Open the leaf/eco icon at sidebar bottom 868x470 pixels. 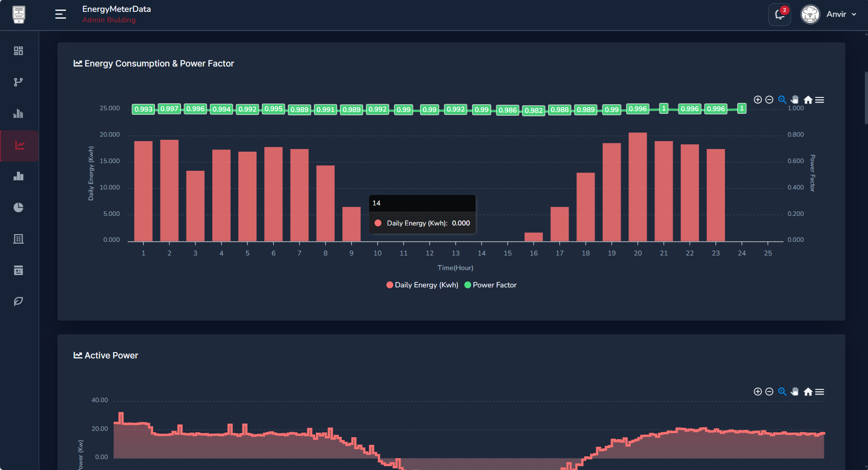(18, 301)
